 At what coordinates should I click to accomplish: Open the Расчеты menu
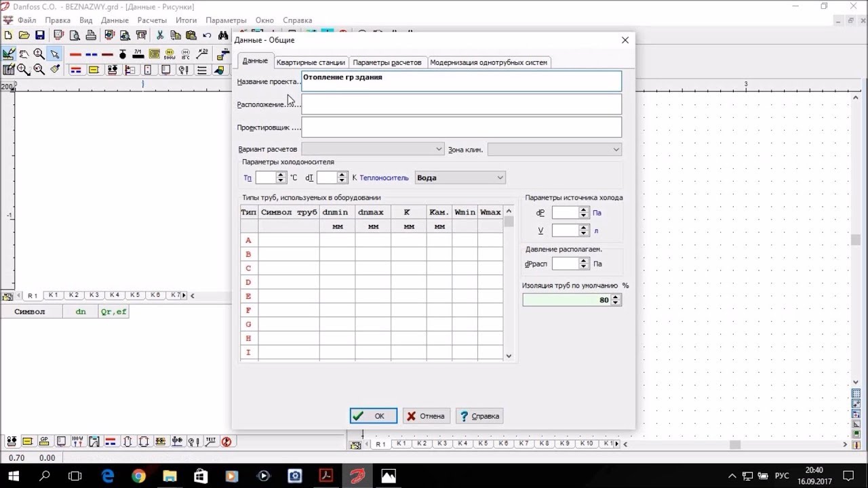point(152,20)
